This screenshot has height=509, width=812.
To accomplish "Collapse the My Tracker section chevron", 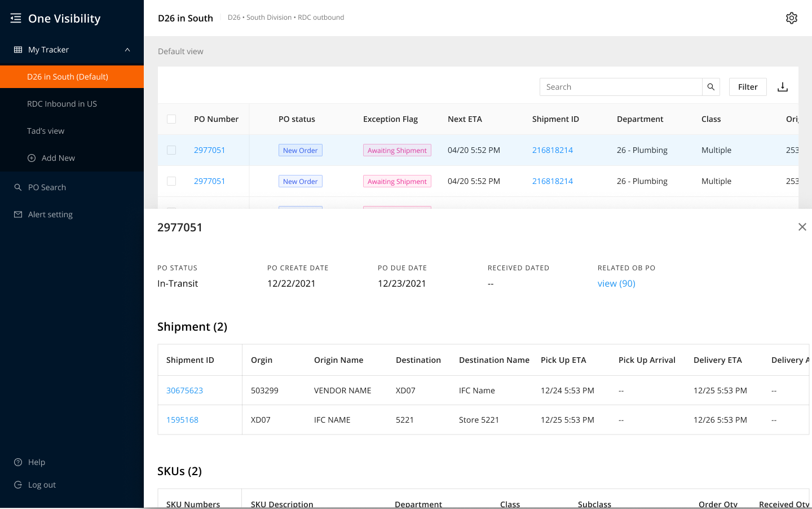I will click(127, 50).
